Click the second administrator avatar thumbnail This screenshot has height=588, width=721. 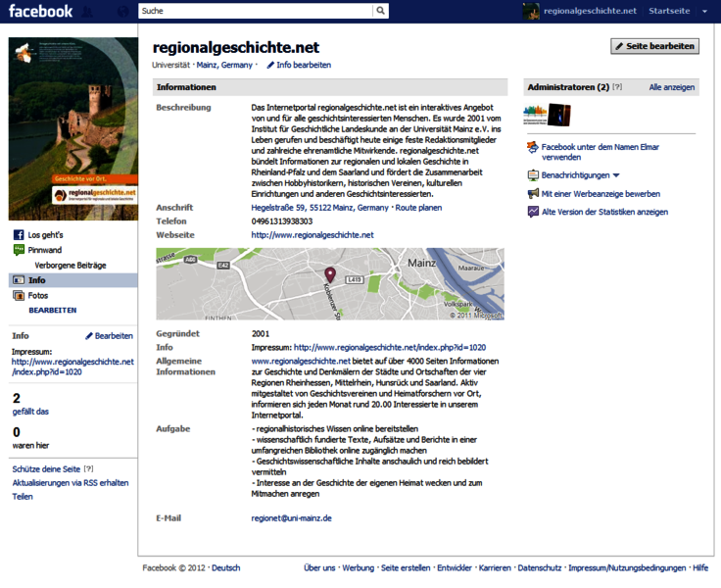pos(559,115)
